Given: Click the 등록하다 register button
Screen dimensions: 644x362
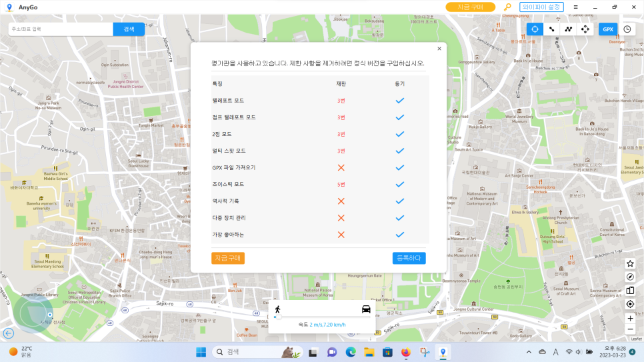Looking at the screenshot, I should point(409,258).
